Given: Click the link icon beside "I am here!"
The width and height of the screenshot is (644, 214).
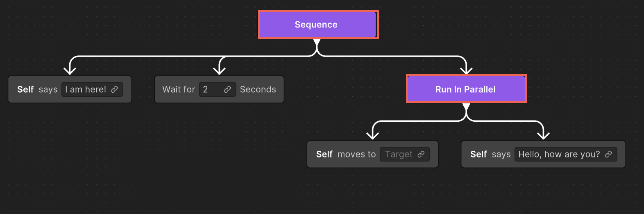Looking at the screenshot, I should (x=115, y=89).
